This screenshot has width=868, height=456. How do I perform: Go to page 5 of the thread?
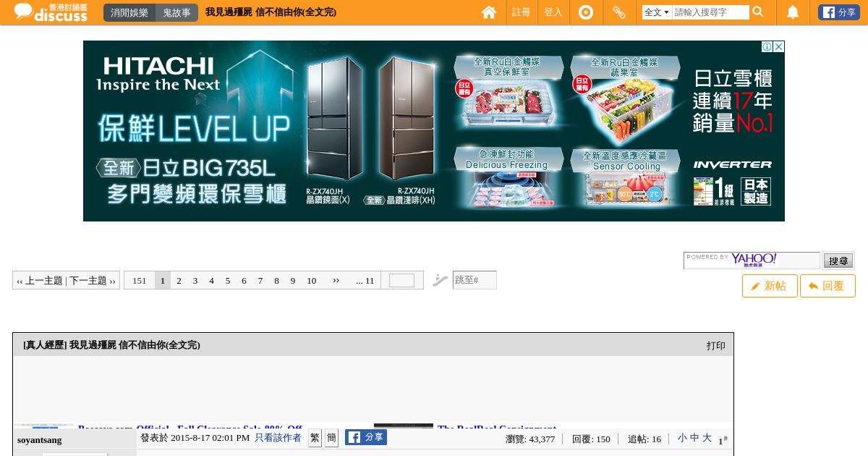228,281
